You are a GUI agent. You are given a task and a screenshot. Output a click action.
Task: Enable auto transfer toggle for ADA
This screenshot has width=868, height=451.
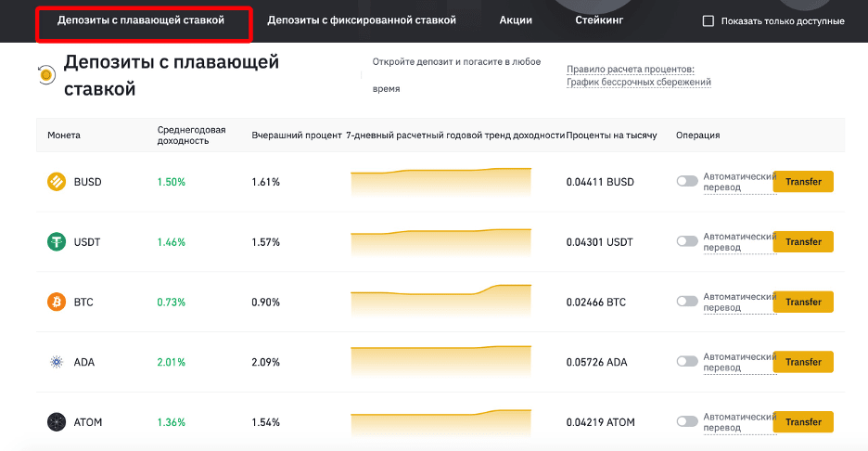tap(687, 361)
